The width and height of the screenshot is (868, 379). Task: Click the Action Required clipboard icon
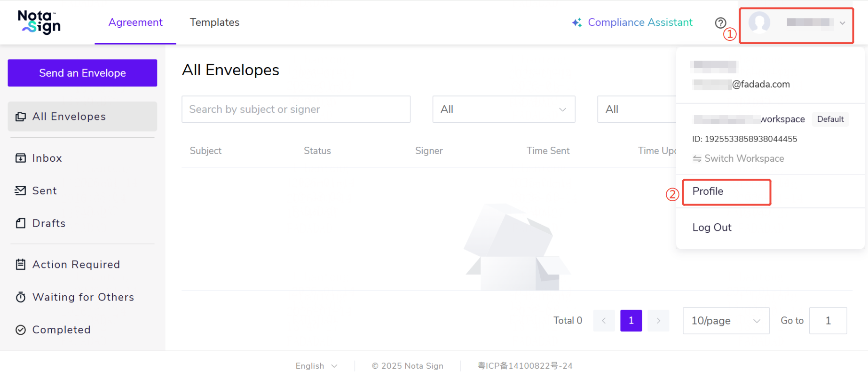[x=21, y=264]
